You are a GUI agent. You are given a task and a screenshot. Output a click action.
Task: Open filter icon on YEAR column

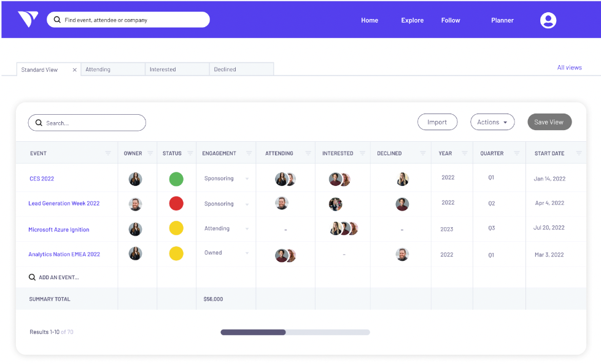pyautogui.click(x=465, y=153)
